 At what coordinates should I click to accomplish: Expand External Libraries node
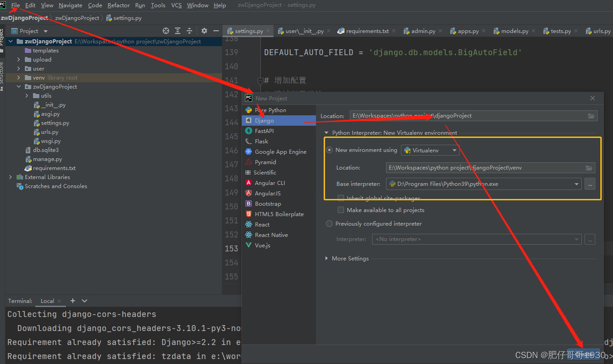tap(11, 177)
